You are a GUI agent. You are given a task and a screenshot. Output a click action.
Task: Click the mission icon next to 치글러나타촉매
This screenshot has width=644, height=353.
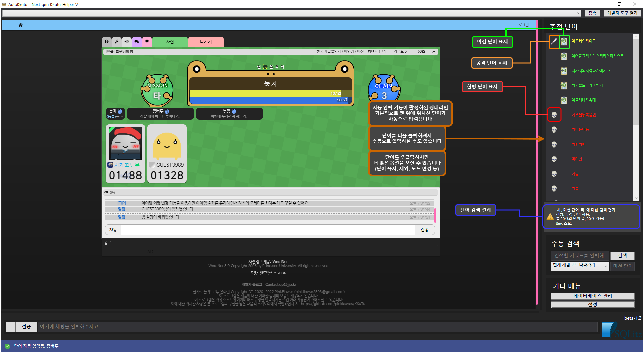[564, 100]
